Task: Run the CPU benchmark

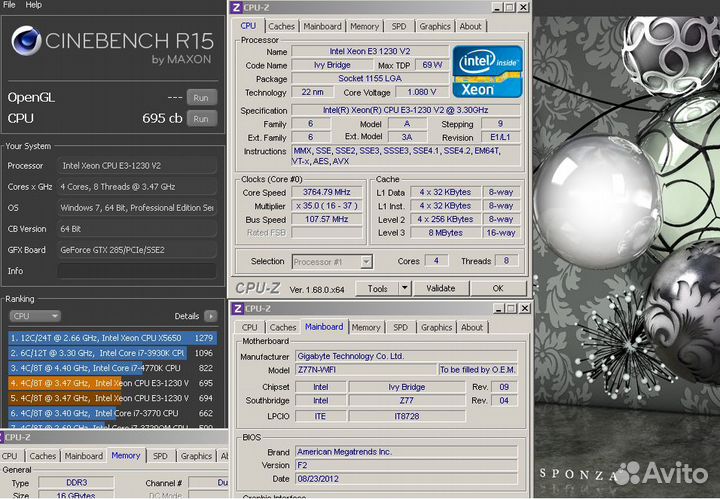Action: 201,118
